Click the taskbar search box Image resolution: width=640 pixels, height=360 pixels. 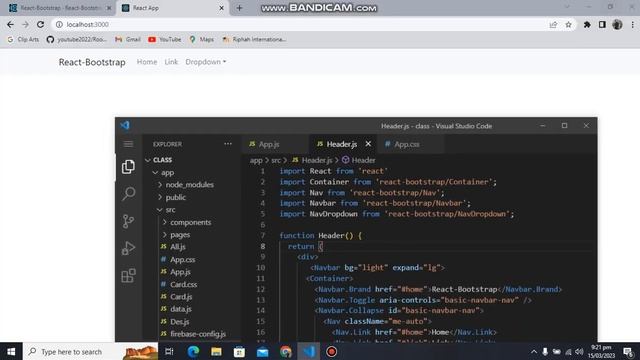[x=91, y=351]
